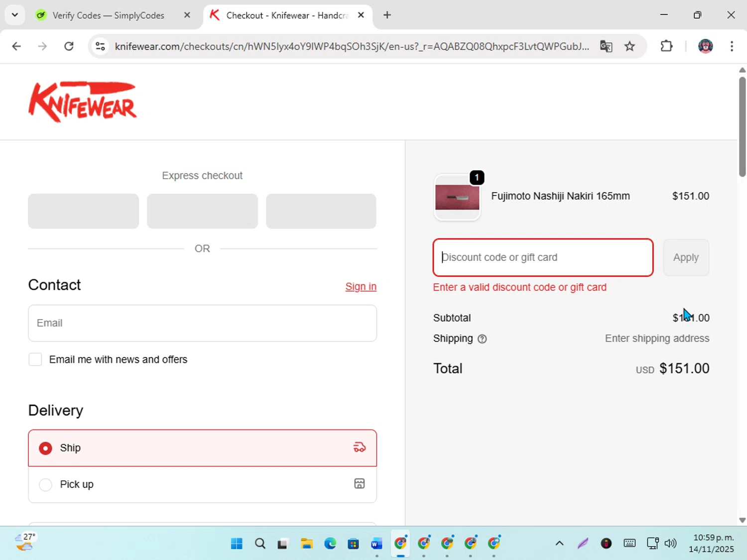
Task: Click the Fujimoto Nashiji Nakiri 165mm text
Action: coord(560,196)
